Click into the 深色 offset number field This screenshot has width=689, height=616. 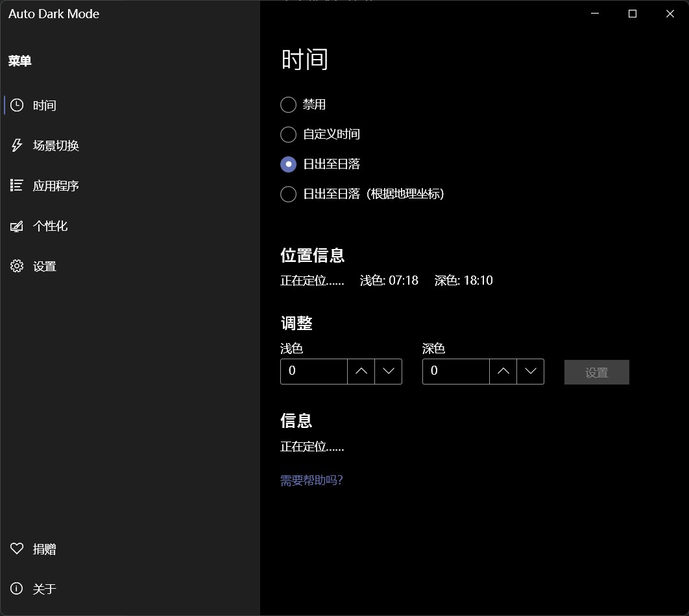455,372
